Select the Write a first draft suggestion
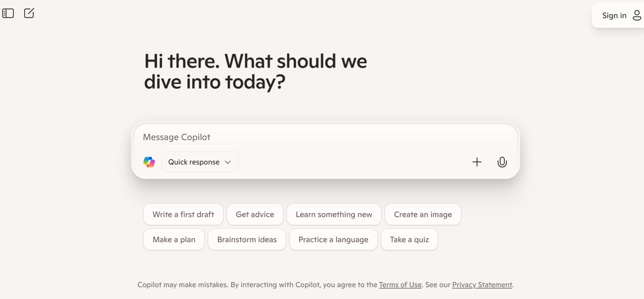 click(x=183, y=214)
